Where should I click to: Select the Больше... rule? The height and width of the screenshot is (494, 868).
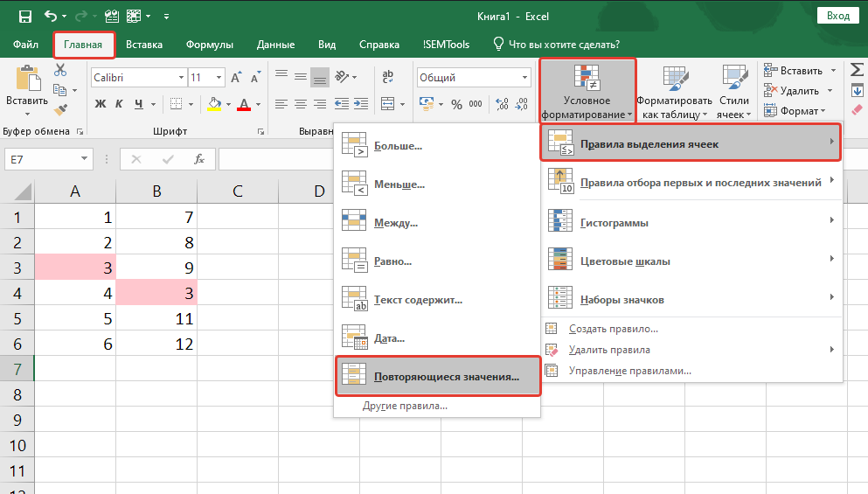(437, 146)
